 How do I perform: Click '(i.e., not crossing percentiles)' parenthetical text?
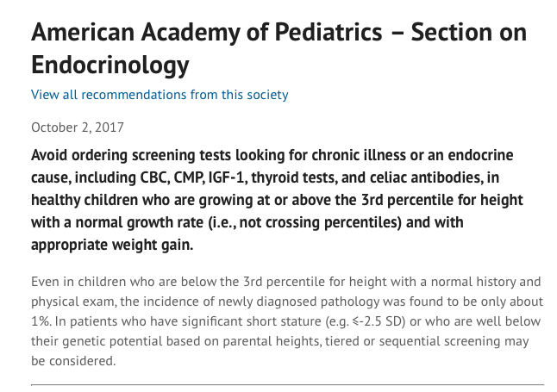[x=304, y=222]
